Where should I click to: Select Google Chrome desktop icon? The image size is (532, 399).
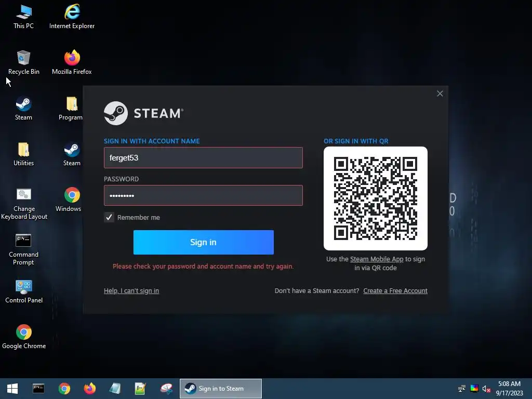[x=24, y=337]
